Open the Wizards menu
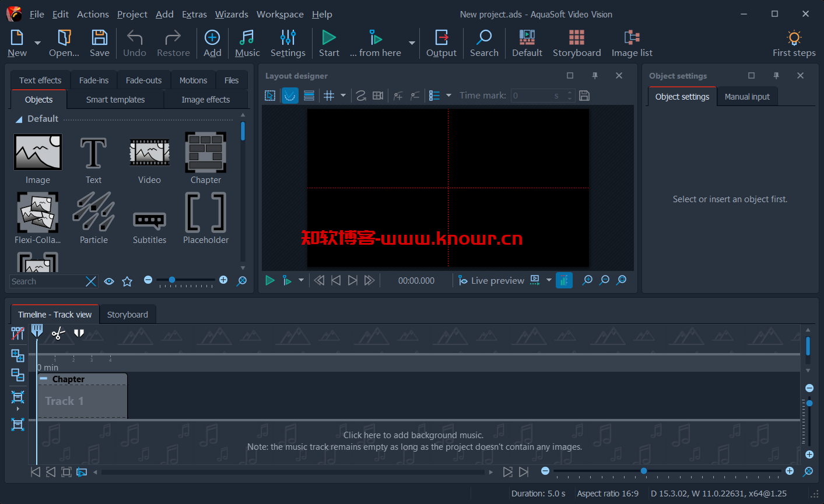 tap(232, 14)
